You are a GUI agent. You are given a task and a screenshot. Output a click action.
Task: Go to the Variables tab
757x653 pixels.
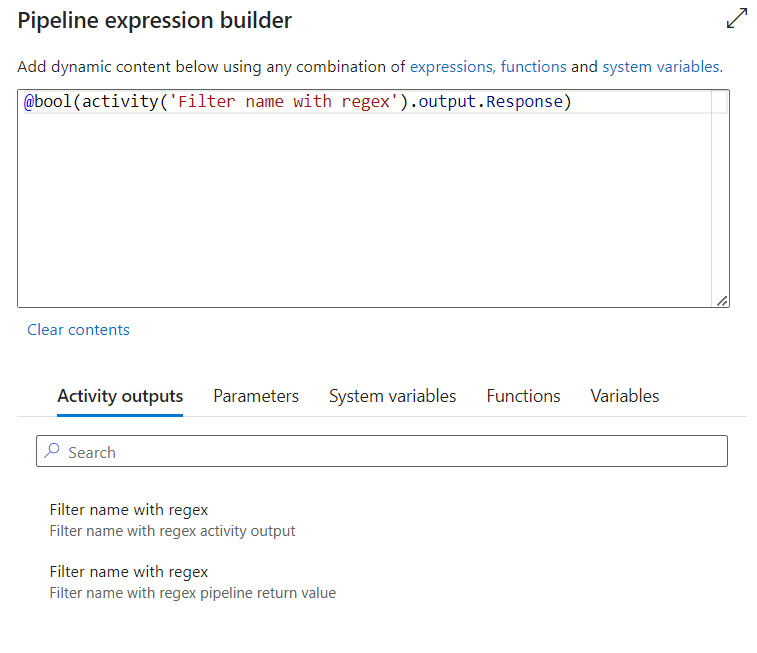(x=625, y=396)
